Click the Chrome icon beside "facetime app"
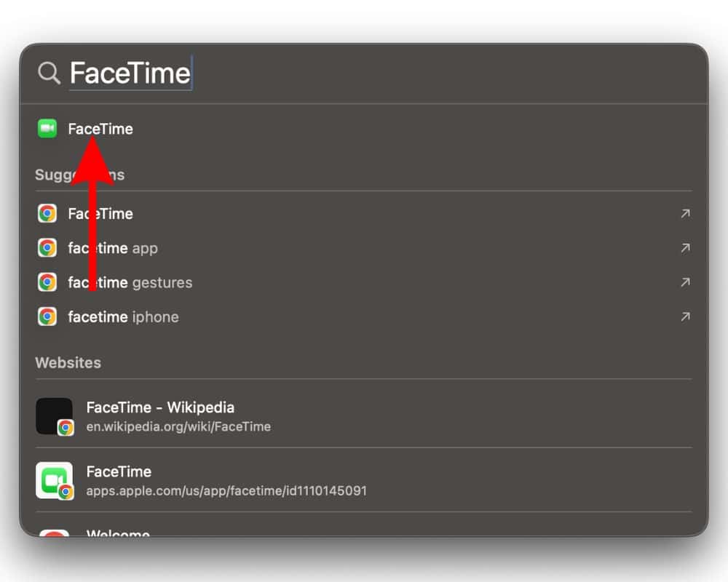This screenshot has height=582, width=728. pos(47,248)
